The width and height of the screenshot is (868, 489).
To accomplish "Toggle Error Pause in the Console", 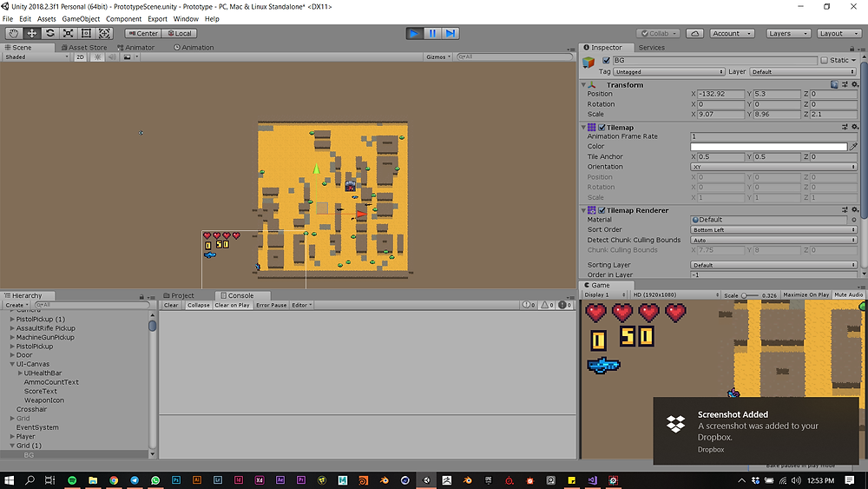I will click(271, 305).
